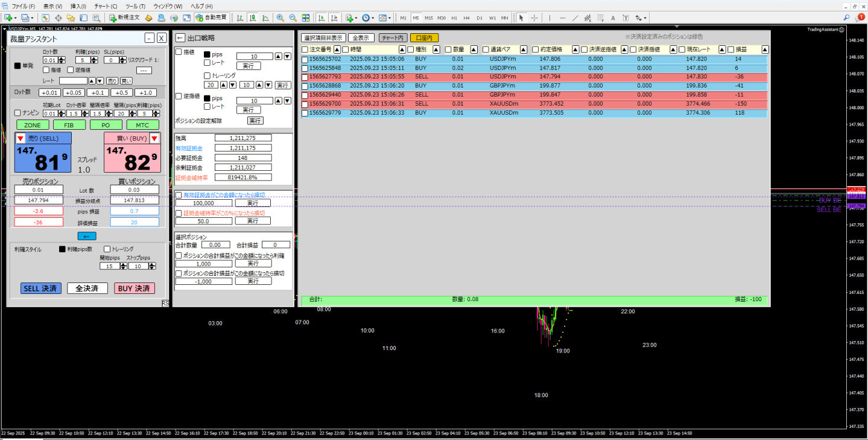Open the チャート (C) menu
The width and height of the screenshot is (868, 440).
pyautogui.click(x=106, y=5)
